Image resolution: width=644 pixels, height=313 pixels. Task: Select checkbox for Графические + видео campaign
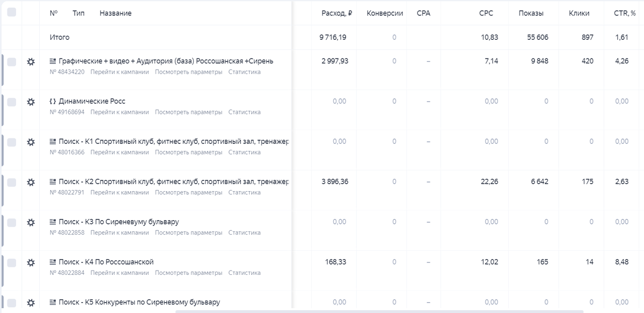coord(12,62)
